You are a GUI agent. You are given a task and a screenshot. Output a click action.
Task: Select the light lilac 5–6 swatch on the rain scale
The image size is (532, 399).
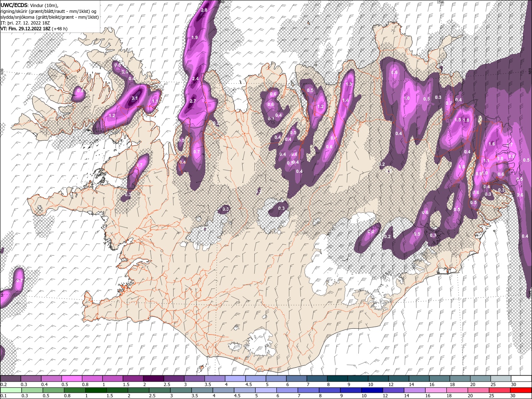[266, 390]
